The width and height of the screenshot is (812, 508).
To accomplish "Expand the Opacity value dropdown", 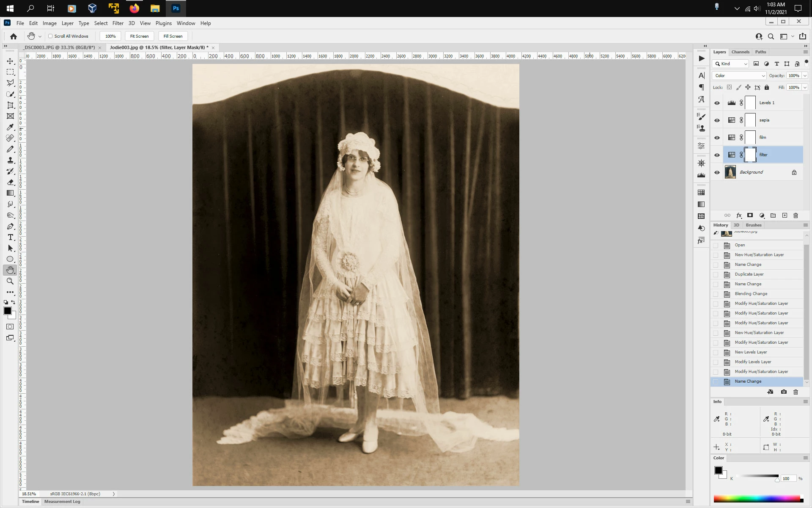I will coord(804,76).
